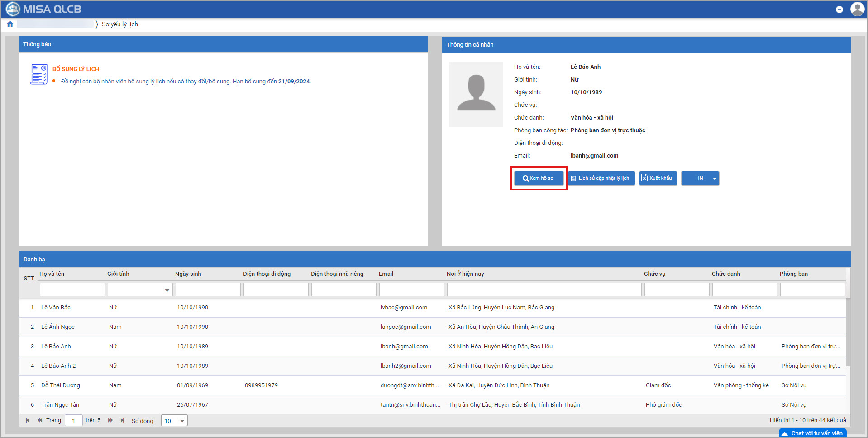Click the Xuất khẩu export button
This screenshot has width=868, height=438.
coord(658,178)
